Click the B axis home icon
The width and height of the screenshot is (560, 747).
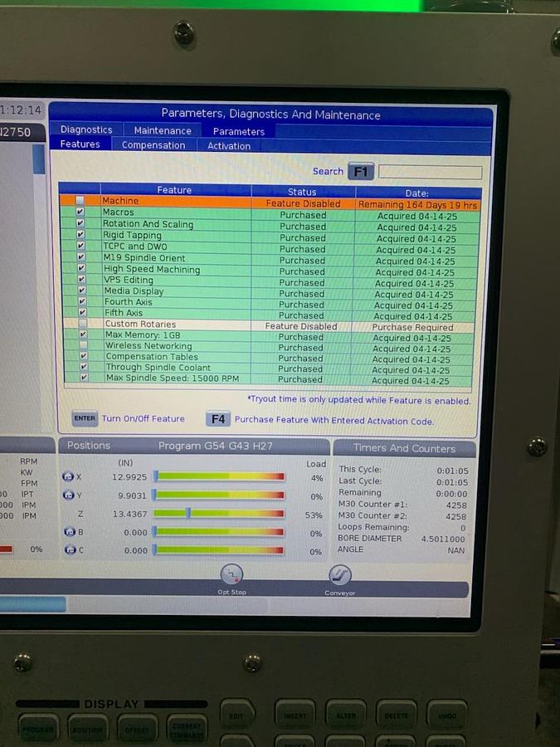pyautogui.click(x=69, y=532)
